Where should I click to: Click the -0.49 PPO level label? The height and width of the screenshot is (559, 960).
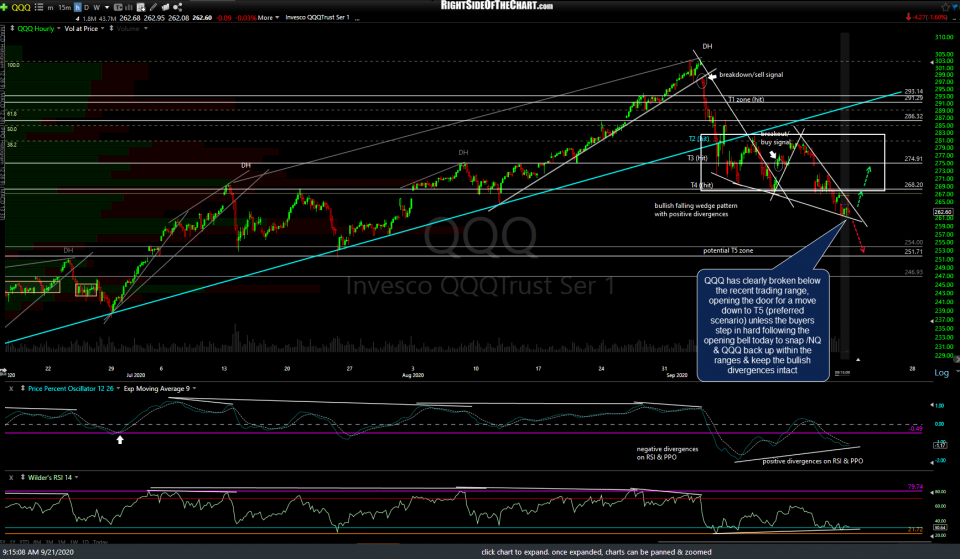pyautogui.click(x=915, y=429)
